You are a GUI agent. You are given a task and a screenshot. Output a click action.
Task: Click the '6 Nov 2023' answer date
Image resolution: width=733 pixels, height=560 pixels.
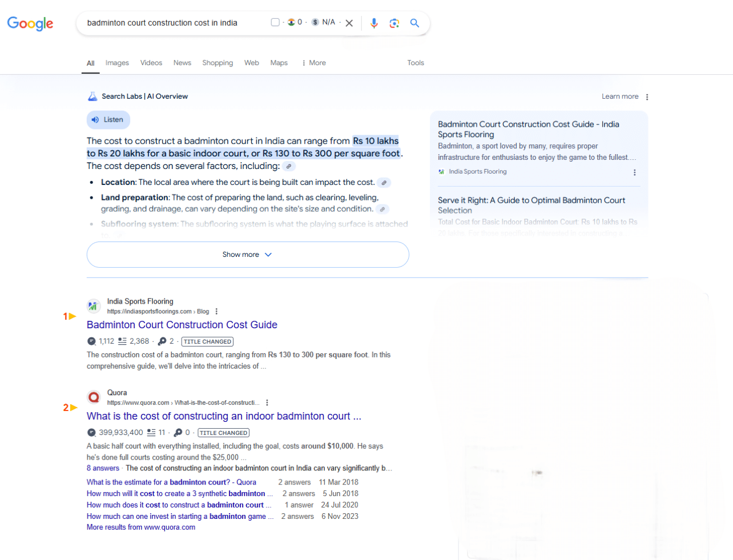[340, 517]
